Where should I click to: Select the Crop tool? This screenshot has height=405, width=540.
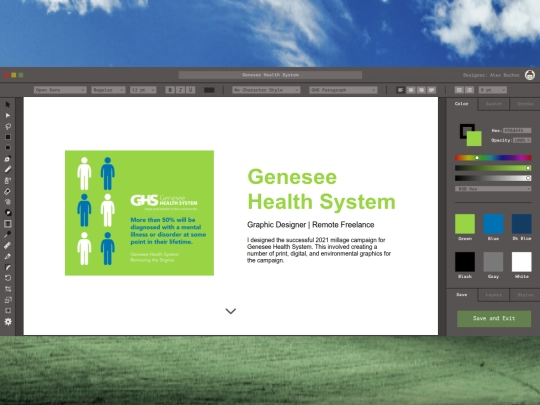[x=8, y=289]
